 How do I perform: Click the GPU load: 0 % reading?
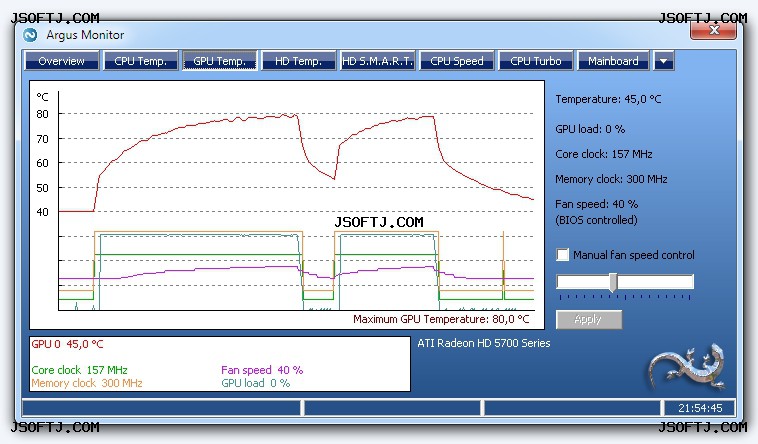coord(590,129)
